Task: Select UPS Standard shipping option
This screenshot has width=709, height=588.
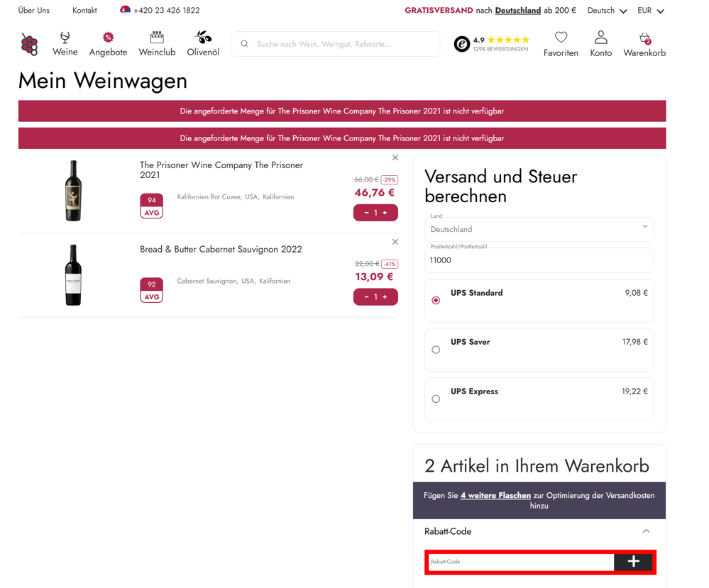Action: 436,300
